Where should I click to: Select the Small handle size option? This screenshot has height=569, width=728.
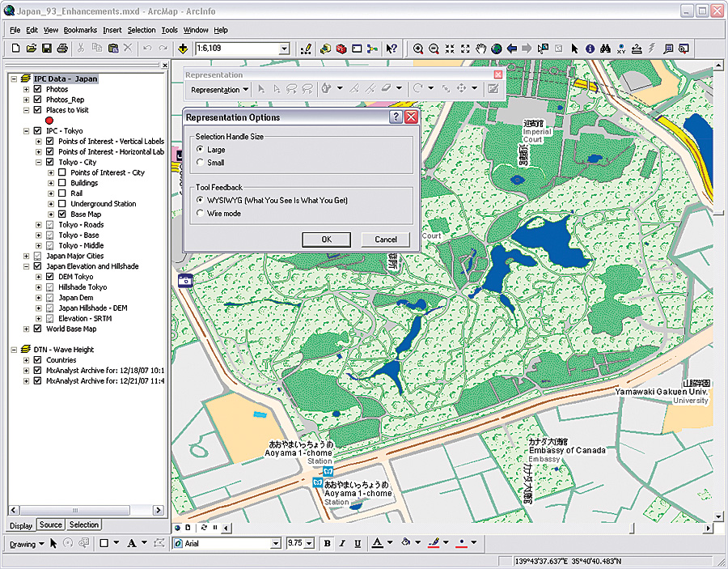(x=200, y=163)
